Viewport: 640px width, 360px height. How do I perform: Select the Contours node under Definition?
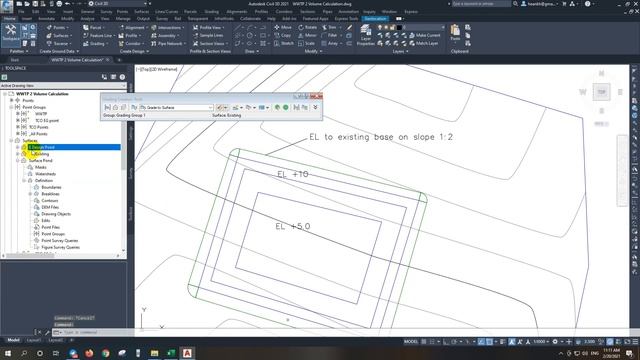tap(50, 201)
